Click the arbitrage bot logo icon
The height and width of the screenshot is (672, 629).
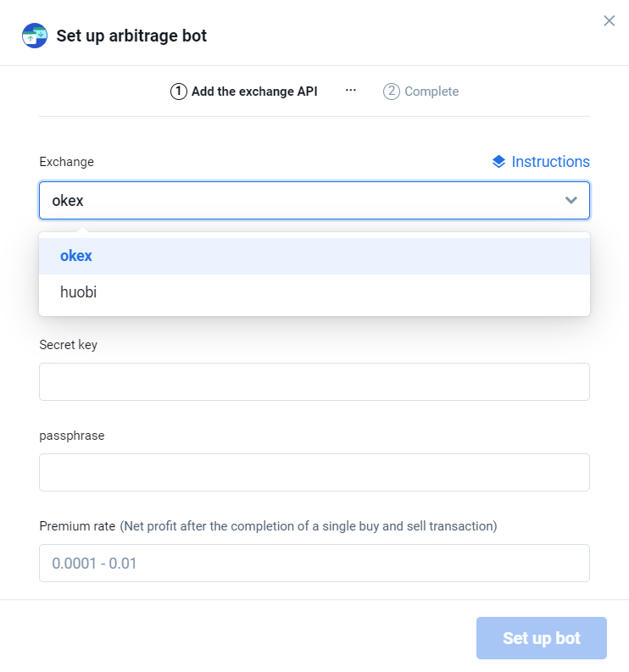pos(35,36)
